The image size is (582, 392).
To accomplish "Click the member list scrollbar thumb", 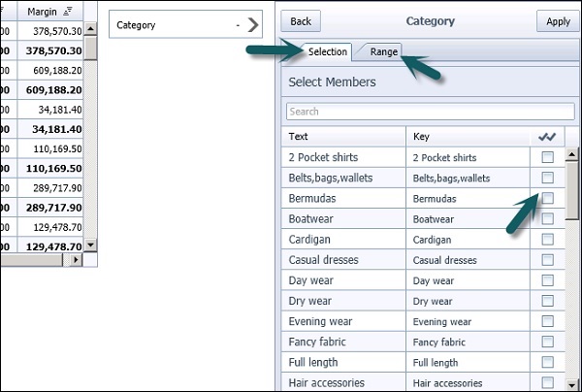I will (x=571, y=189).
